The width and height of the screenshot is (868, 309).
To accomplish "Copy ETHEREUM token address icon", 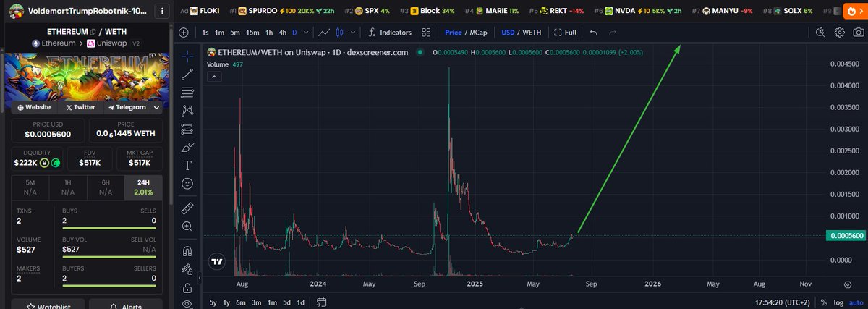I will pos(94,33).
